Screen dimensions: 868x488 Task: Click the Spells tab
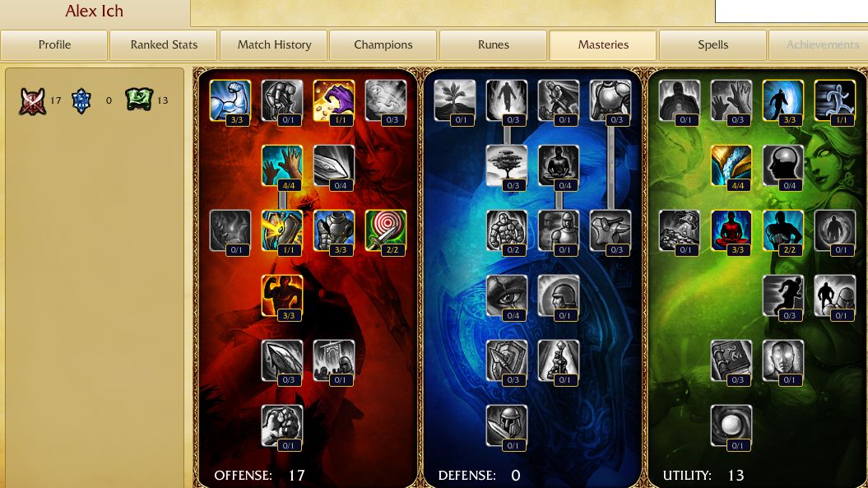713,45
